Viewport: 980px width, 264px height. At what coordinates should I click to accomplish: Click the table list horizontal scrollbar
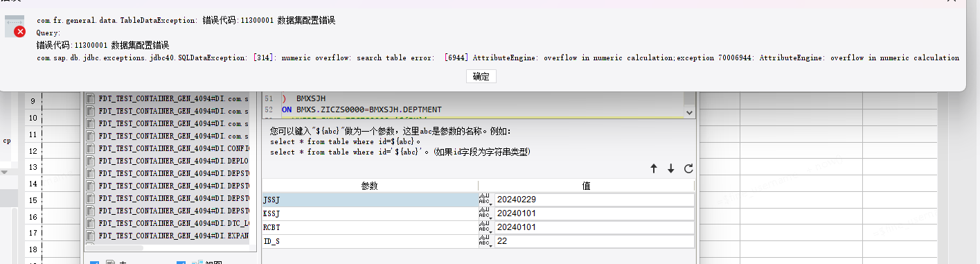pos(114,247)
